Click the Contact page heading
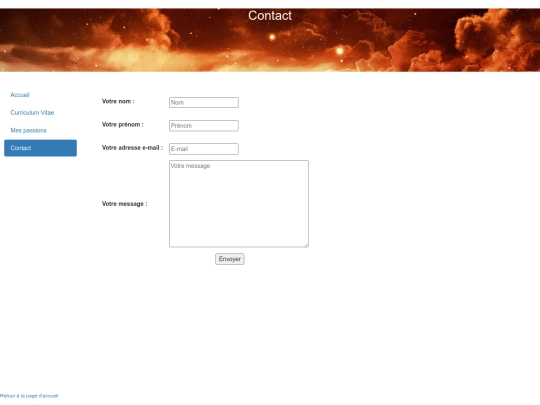This screenshot has width=540, height=405. point(270,15)
